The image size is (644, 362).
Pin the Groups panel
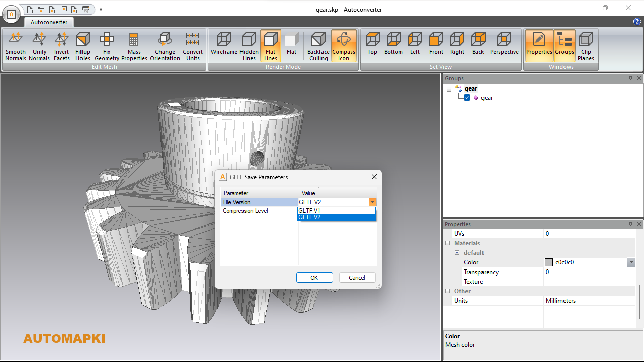pyautogui.click(x=630, y=78)
